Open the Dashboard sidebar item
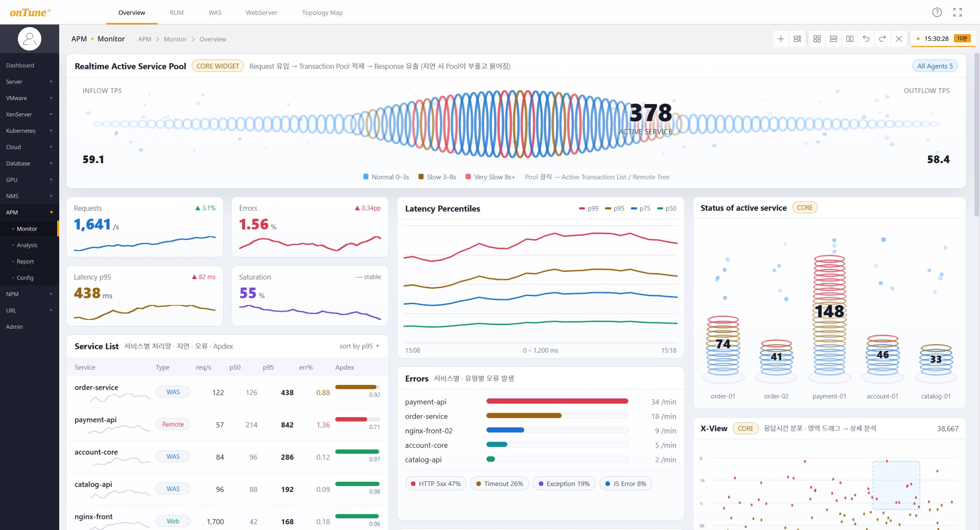 pyautogui.click(x=29, y=65)
